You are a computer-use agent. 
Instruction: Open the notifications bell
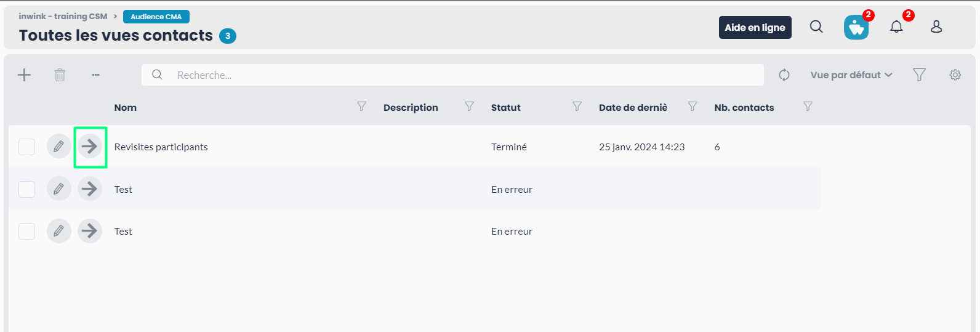click(x=896, y=26)
